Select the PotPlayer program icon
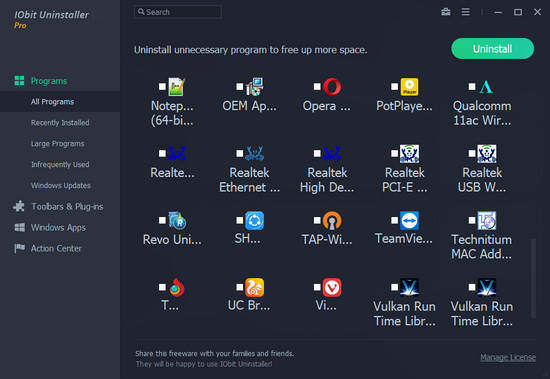Screen dimensions: 550x379 click(409, 87)
